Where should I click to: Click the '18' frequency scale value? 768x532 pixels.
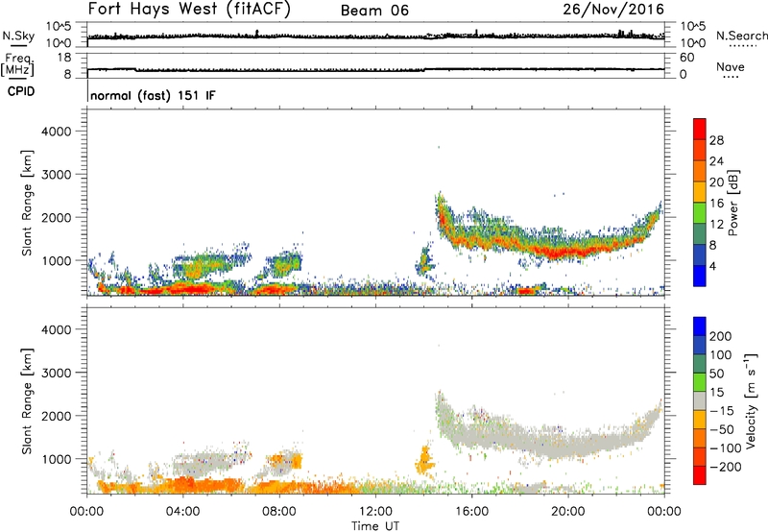[x=63, y=58]
